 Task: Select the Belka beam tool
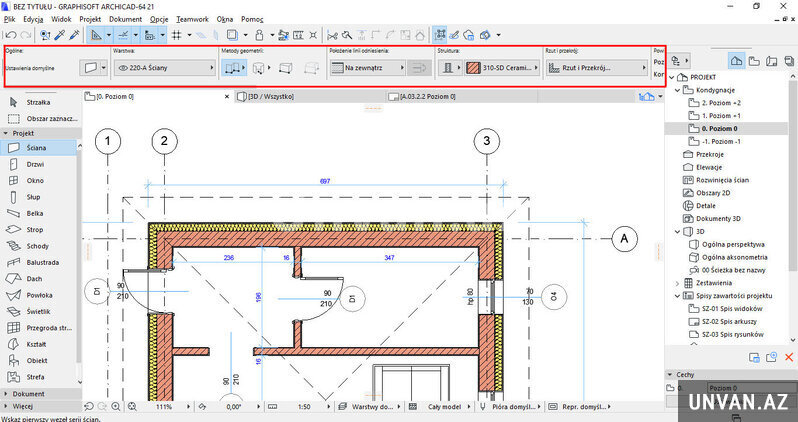pyautogui.click(x=39, y=213)
